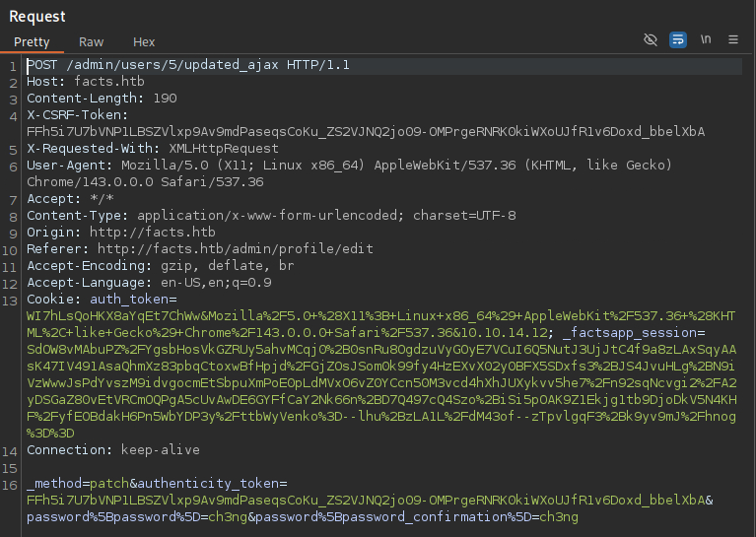Viewport: 756px width, 537px height.
Task: Click the password confirmation body line
Action: [x=303, y=517]
